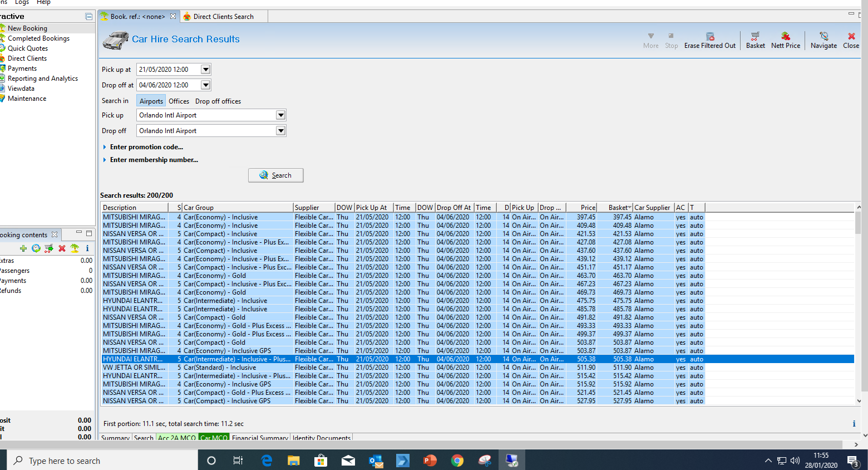Open Completed Bookings in the sidebar
Screen dimensions: 868x470
[38, 38]
